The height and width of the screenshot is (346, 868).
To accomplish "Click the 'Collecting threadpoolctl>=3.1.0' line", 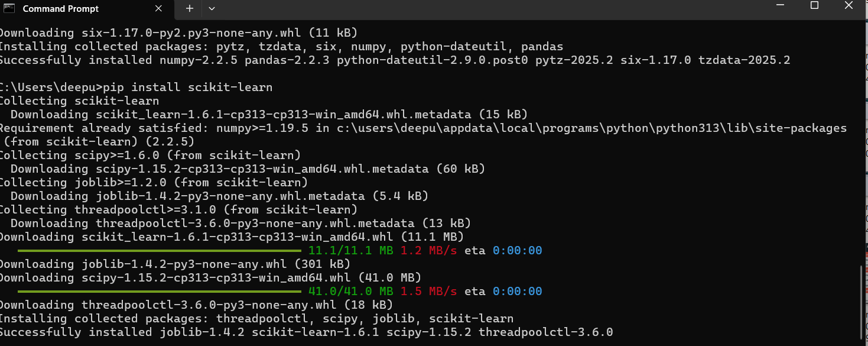I will 178,209.
